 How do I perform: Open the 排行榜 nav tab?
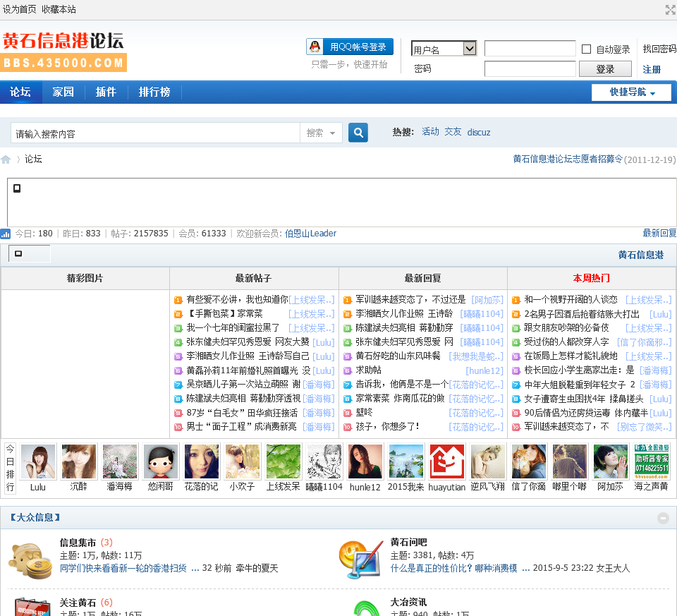(x=154, y=92)
